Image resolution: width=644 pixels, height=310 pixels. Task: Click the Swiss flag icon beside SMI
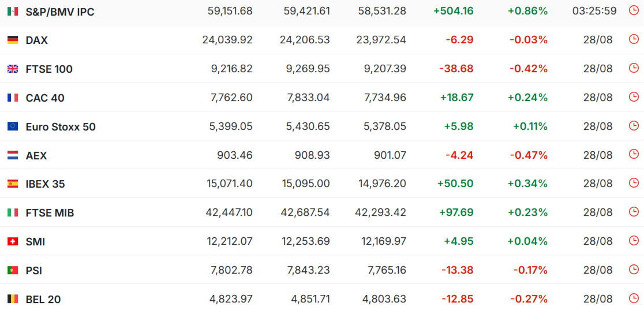(13, 241)
